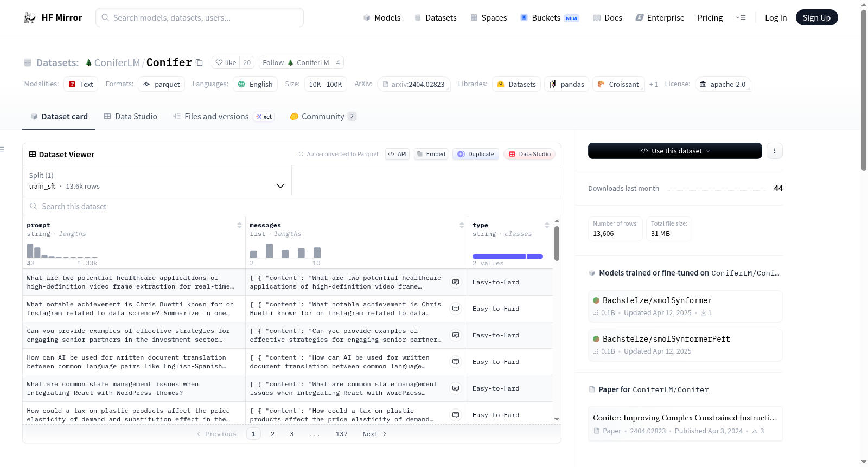This screenshot has width=868, height=467.
Task: Open the Bachstelze/smolSynformerPeft model card
Action: [685, 345]
